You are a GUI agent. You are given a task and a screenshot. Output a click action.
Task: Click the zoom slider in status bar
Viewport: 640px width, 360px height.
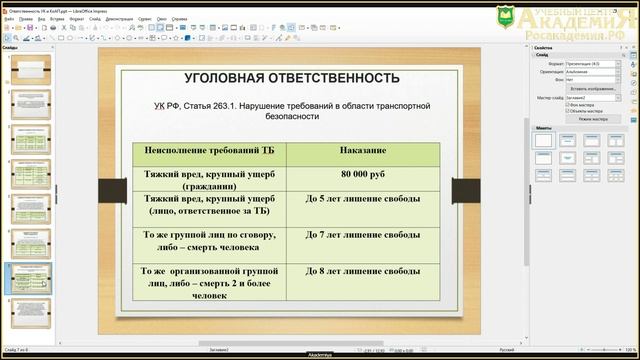604,350
